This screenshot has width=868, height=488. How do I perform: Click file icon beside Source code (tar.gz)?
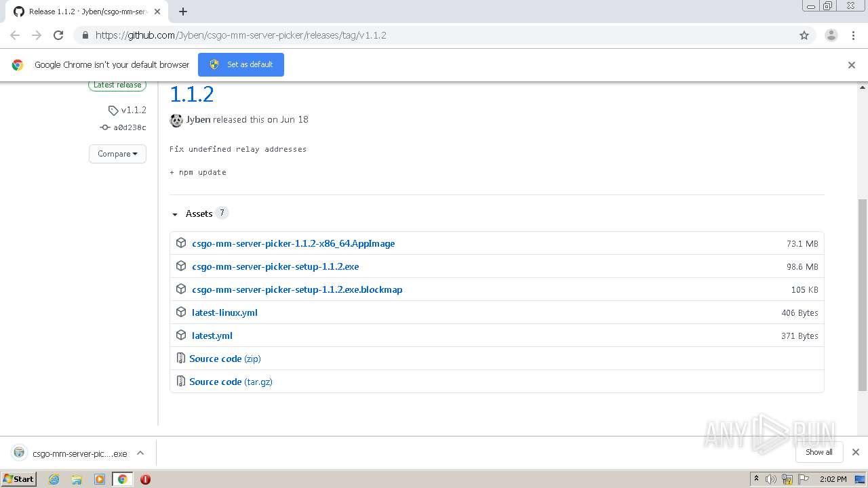pyautogui.click(x=181, y=381)
